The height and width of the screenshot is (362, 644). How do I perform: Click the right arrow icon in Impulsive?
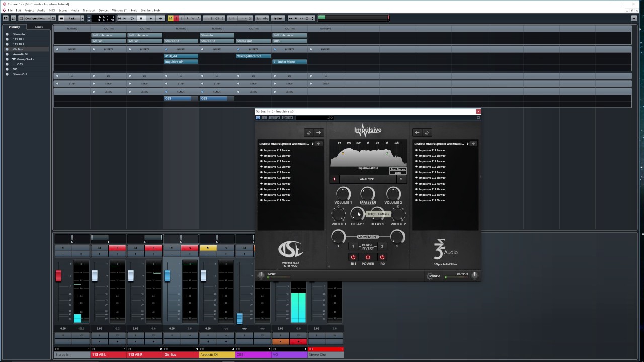tap(318, 132)
